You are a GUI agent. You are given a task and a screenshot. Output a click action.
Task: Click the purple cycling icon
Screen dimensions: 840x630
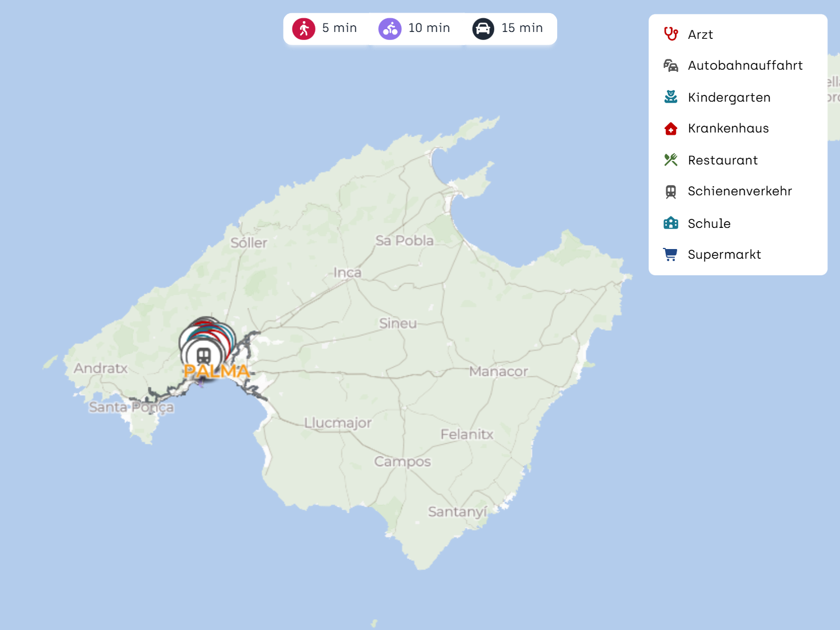click(x=390, y=29)
